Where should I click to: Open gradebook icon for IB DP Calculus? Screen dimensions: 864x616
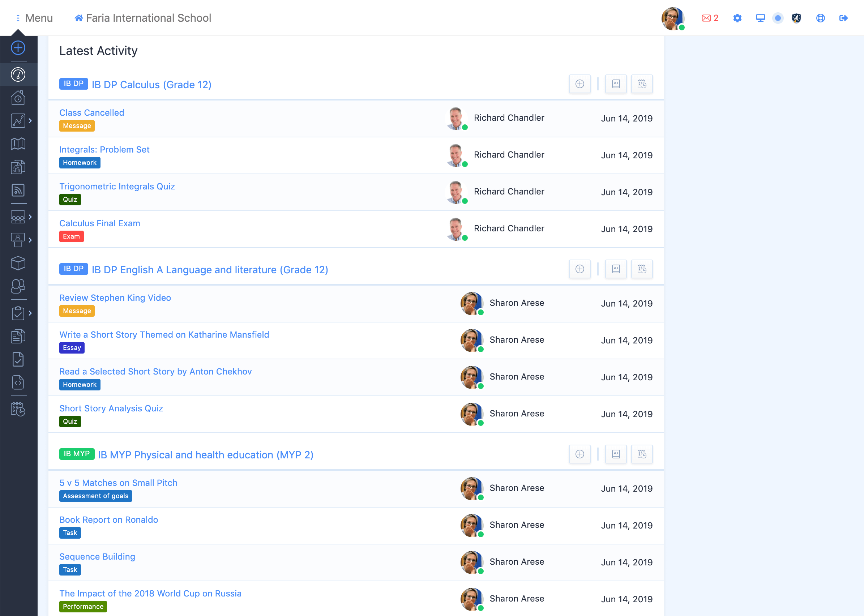pyautogui.click(x=616, y=84)
